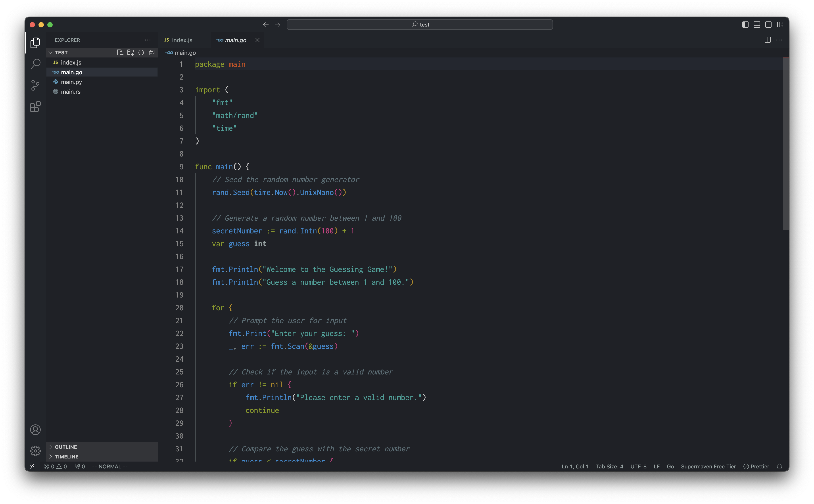The width and height of the screenshot is (814, 504).
Task: Select main.go in the file tree
Action: coord(102,72)
